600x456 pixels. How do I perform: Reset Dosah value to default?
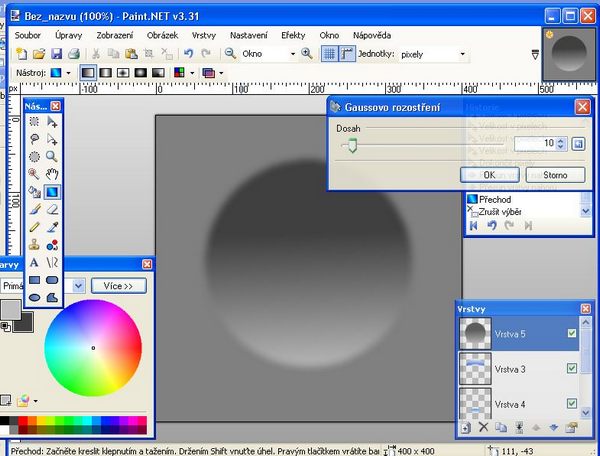[578, 145]
